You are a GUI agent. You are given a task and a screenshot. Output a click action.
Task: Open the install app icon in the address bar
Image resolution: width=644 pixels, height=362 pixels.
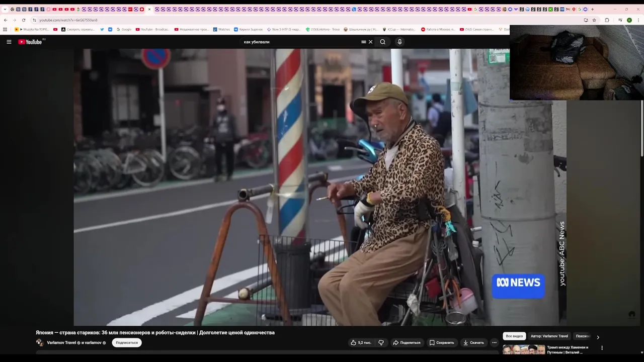586,20
